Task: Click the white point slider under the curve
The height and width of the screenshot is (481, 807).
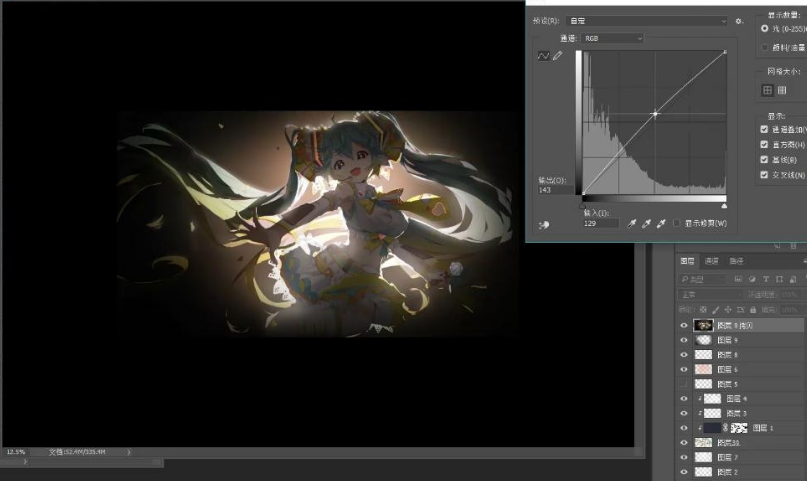Action: (x=725, y=204)
